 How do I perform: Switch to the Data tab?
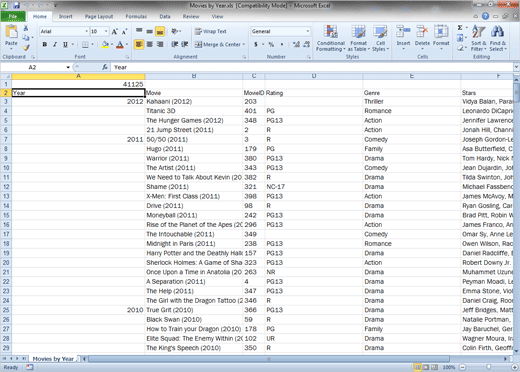click(x=165, y=16)
